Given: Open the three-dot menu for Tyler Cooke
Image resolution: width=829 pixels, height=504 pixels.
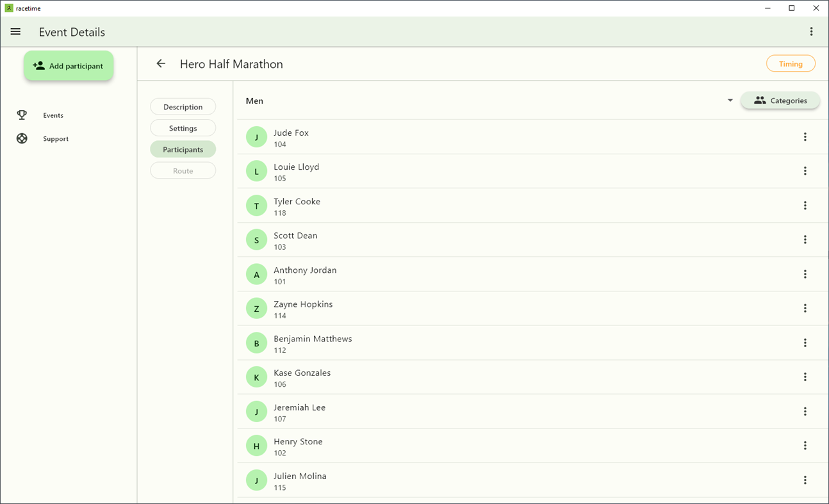Looking at the screenshot, I should pos(805,205).
